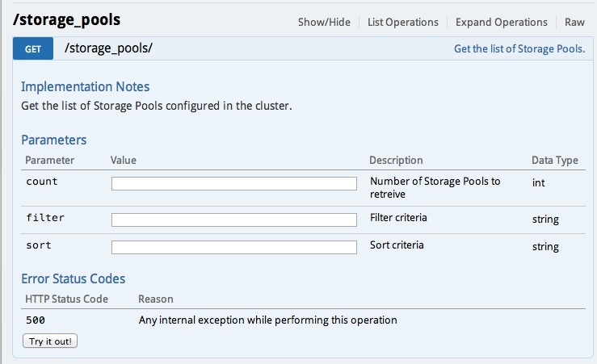Select the Implementation Notes heading
The height and width of the screenshot is (364, 597).
[x=86, y=86]
